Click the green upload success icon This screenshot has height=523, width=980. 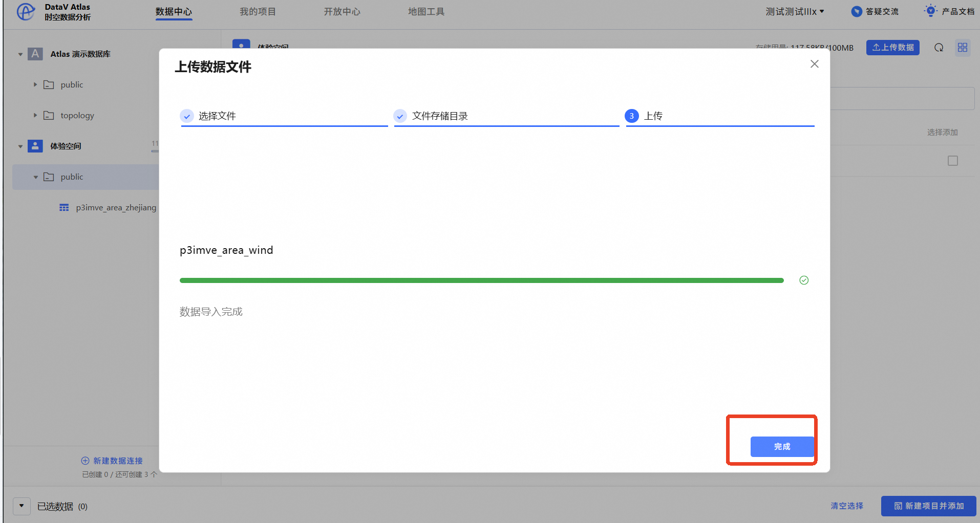tap(804, 280)
